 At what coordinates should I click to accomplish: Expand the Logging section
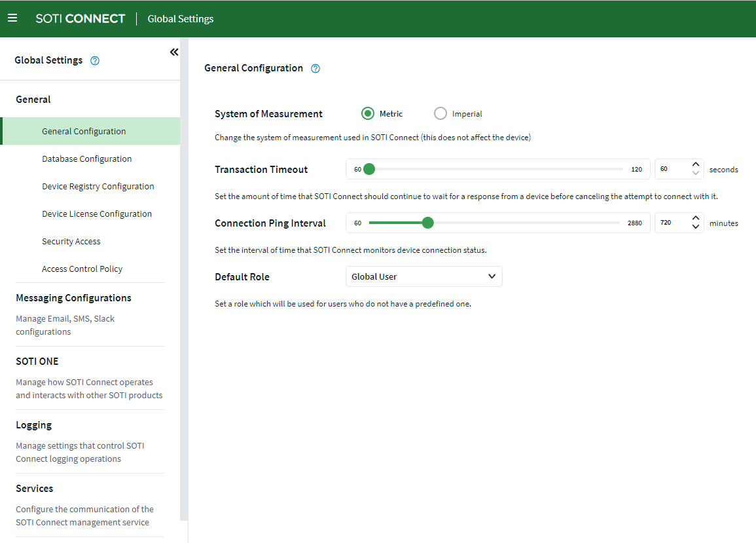pos(34,425)
